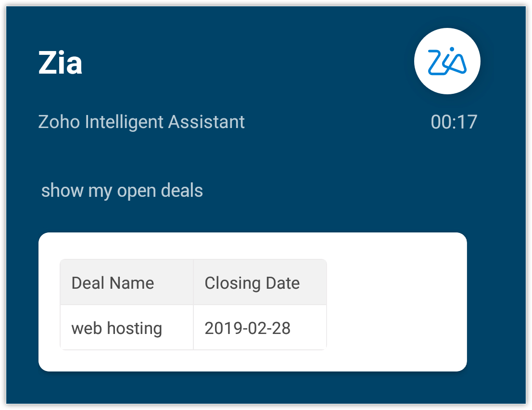Viewport: 532px width, 410px height.
Task: Click the 00:17 call timer
Action: coord(454,122)
